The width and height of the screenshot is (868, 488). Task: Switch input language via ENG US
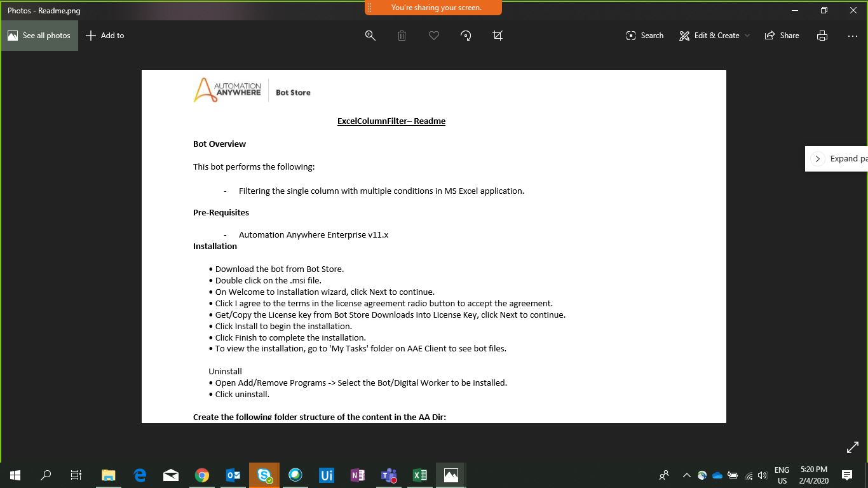pyautogui.click(x=782, y=475)
